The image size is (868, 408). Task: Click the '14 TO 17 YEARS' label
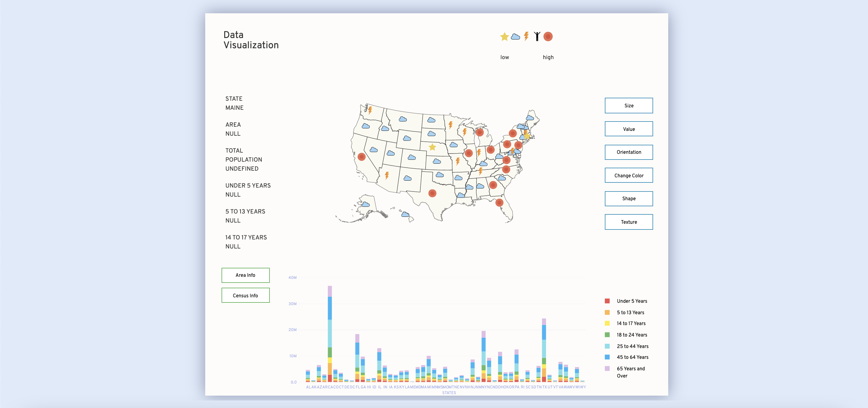pyautogui.click(x=246, y=237)
